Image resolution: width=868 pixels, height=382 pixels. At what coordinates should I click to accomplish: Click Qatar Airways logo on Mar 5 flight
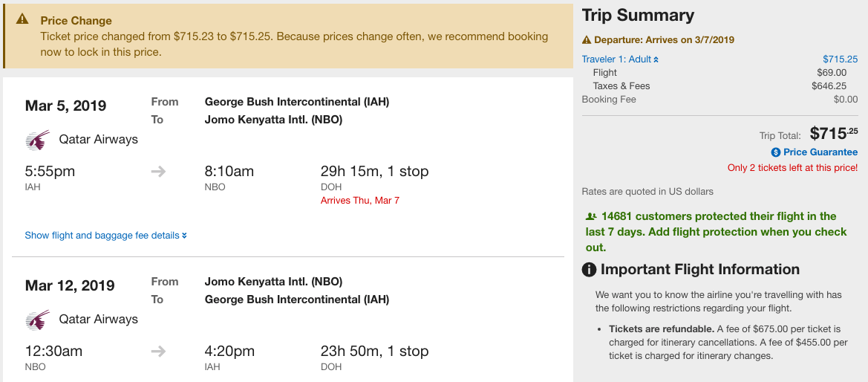(x=37, y=140)
